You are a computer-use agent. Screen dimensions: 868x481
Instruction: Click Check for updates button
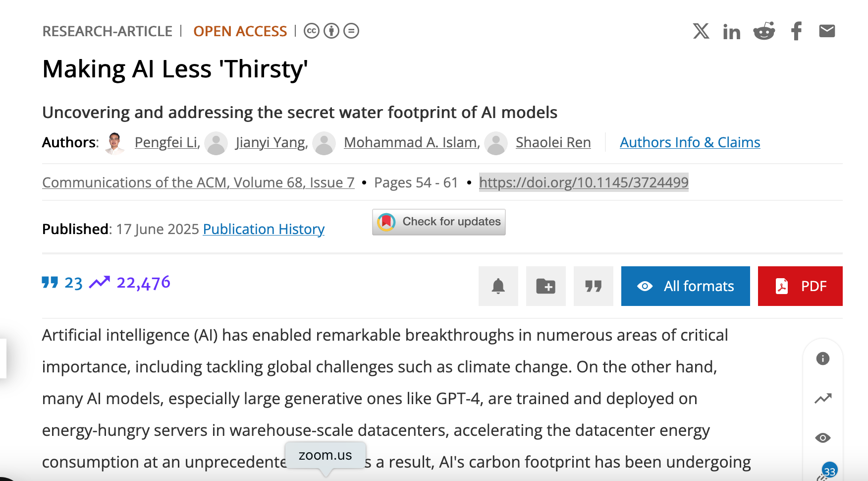[x=439, y=222]
